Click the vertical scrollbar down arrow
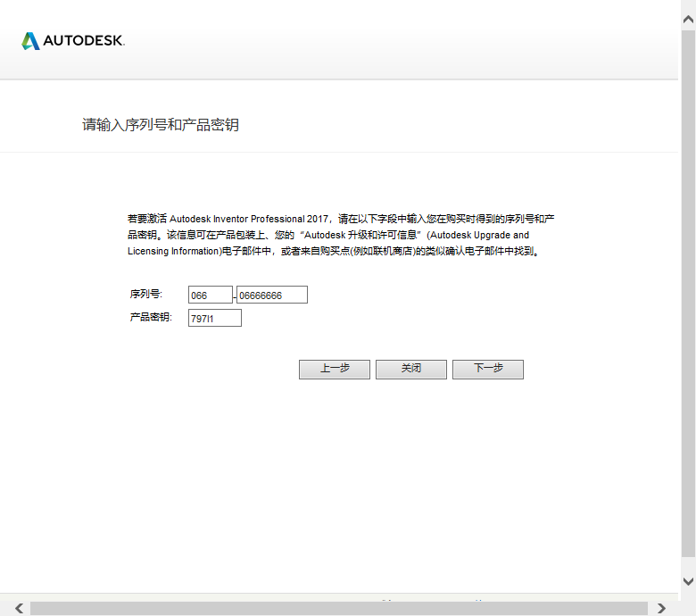Screen dimensions: 696x616 (x=689, y=581)
